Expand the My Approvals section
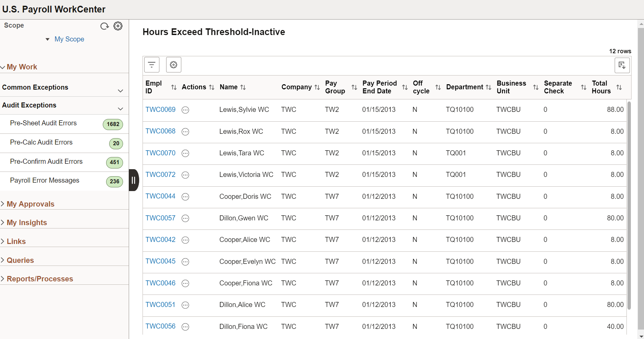Viewport: 644px width, 339px height. point(30,204)
